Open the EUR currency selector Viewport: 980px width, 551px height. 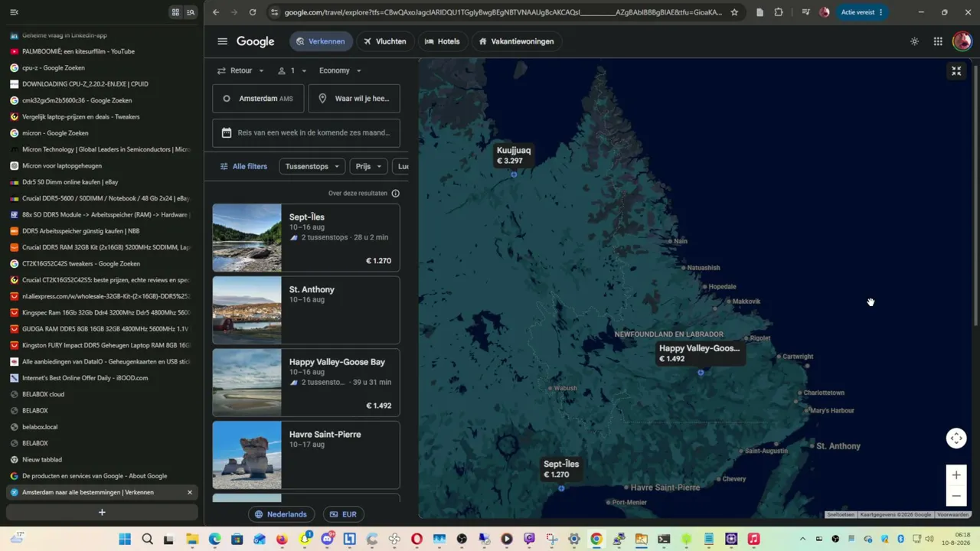343,514
